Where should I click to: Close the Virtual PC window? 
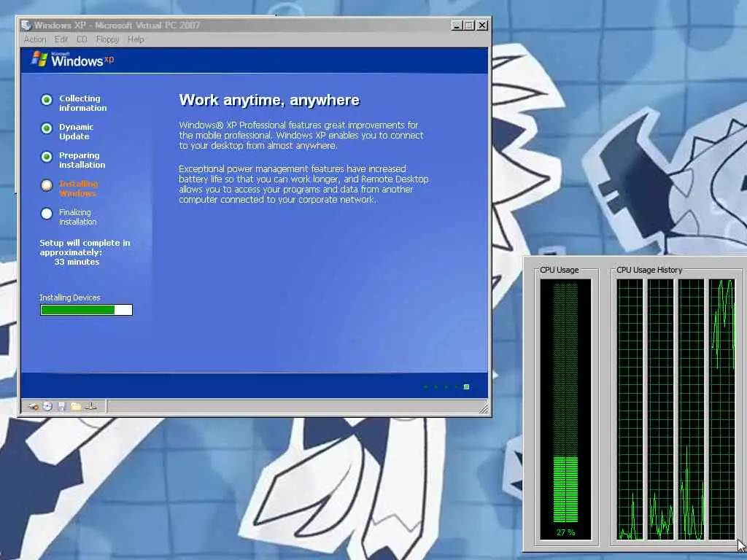[x=482, y=26]
